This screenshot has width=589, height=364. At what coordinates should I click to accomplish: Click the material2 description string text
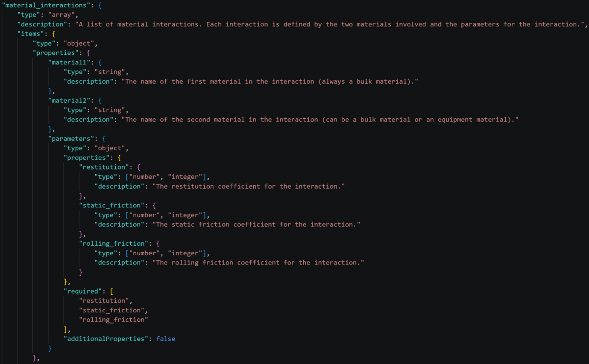coord(320,119)
